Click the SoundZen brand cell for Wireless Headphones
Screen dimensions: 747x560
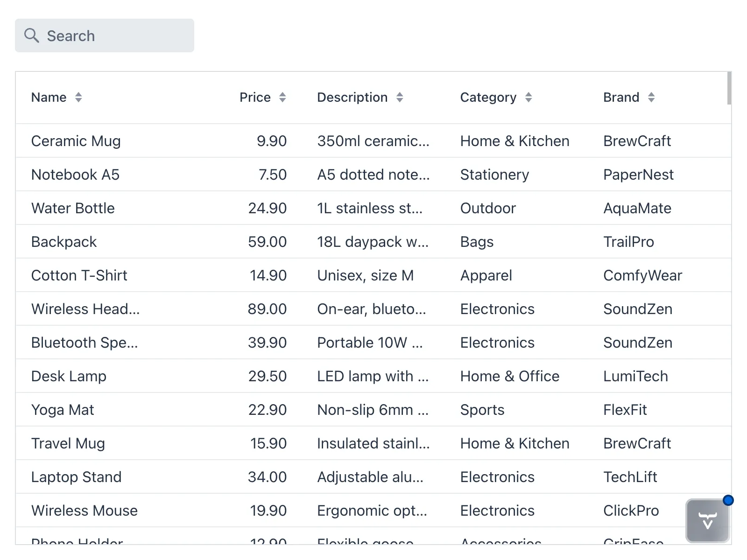(x=638, y=309)
